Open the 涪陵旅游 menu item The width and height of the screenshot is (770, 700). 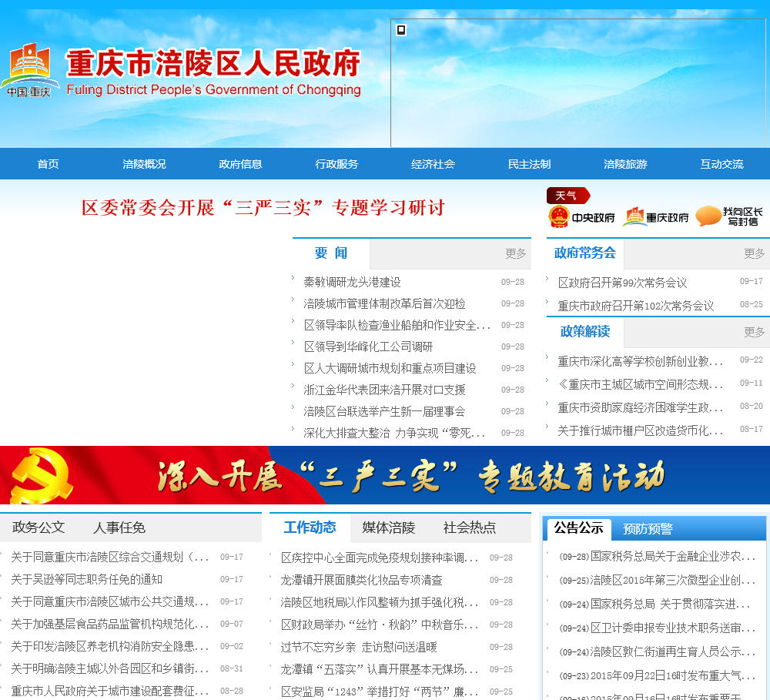point(625,164)
